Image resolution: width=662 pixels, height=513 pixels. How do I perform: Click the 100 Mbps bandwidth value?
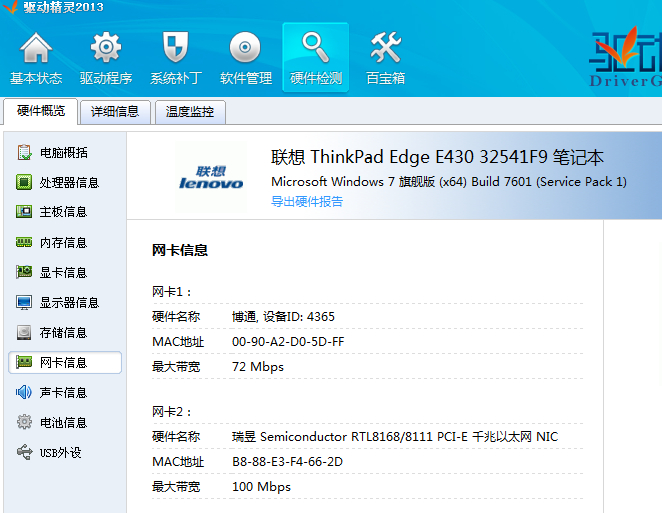click(261, 486)
